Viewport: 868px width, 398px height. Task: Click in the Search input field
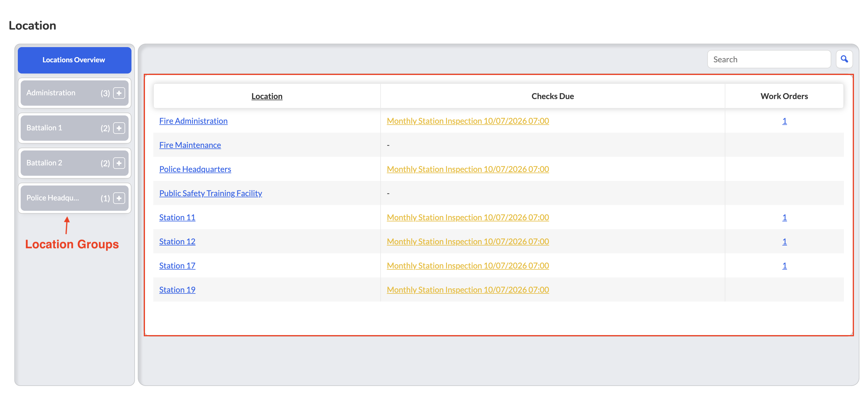click(769, 59)
